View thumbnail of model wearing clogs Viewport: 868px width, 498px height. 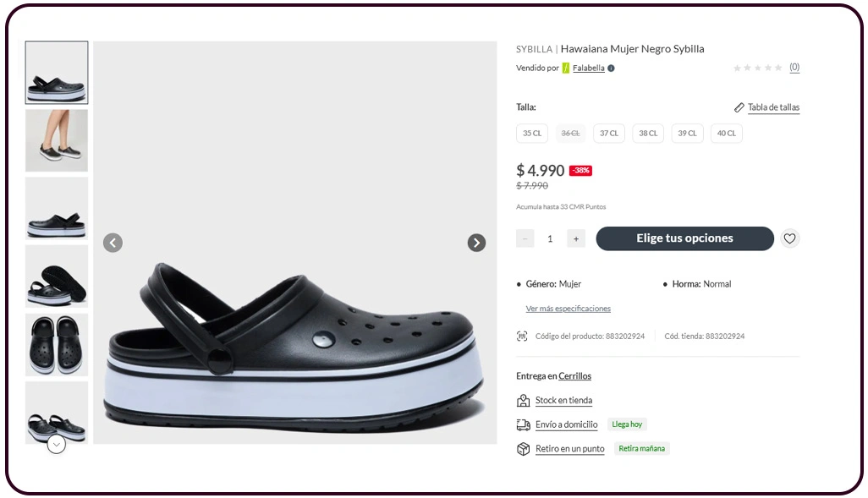click(x=57, y=140)
